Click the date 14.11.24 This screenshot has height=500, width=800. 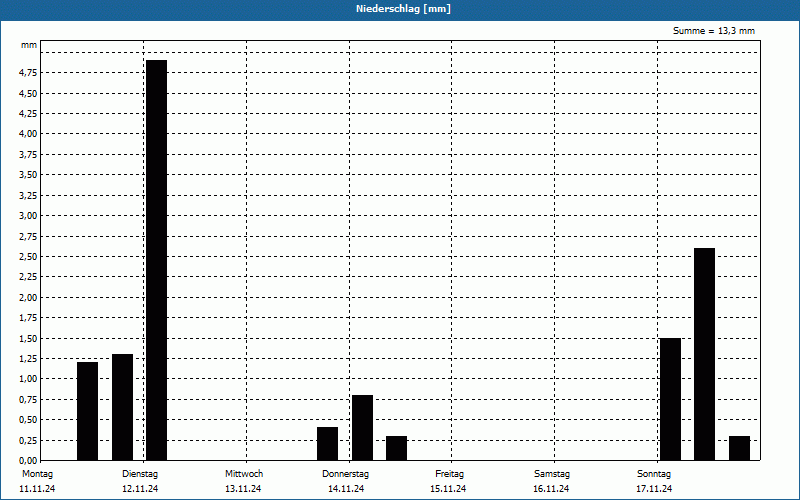(346, 489)
